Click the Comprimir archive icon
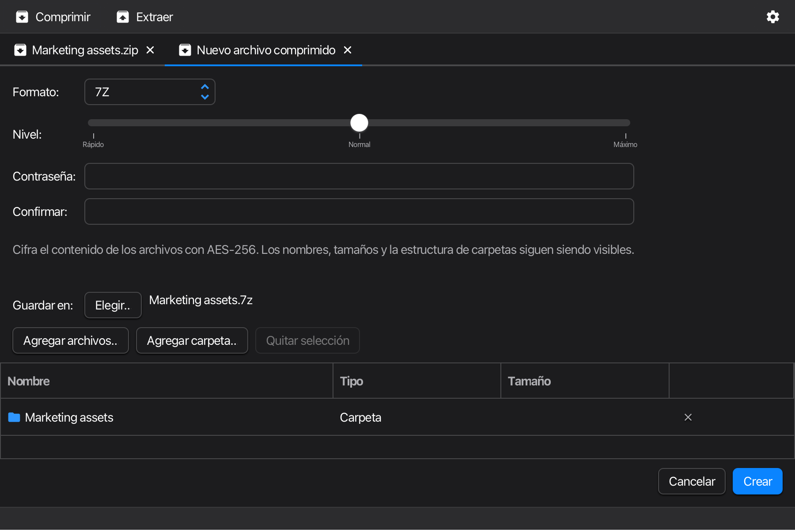 coord(22,17)
